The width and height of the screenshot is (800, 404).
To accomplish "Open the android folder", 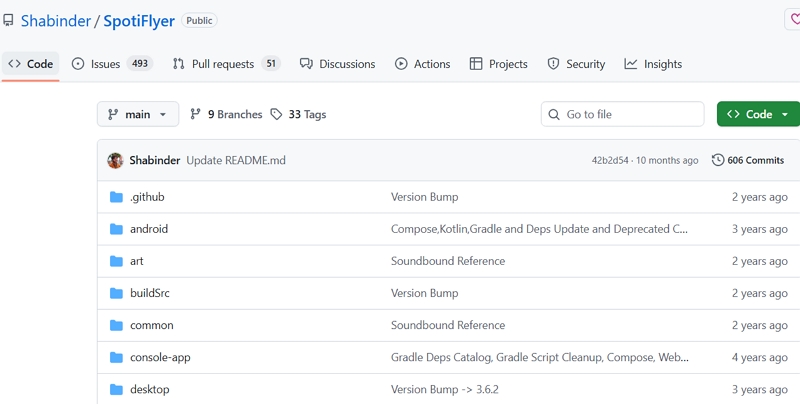I will (x=149, y=229).
